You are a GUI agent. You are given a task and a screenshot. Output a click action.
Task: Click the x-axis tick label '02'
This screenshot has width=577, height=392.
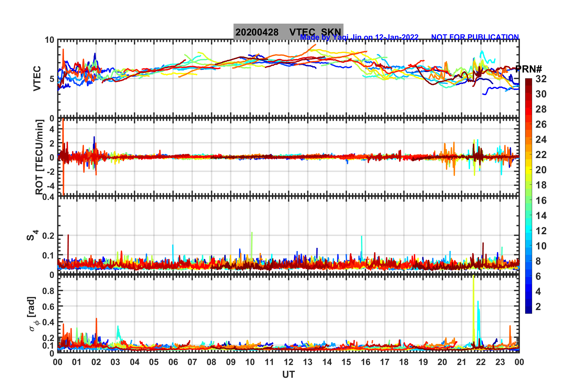(x=96, y=362)
